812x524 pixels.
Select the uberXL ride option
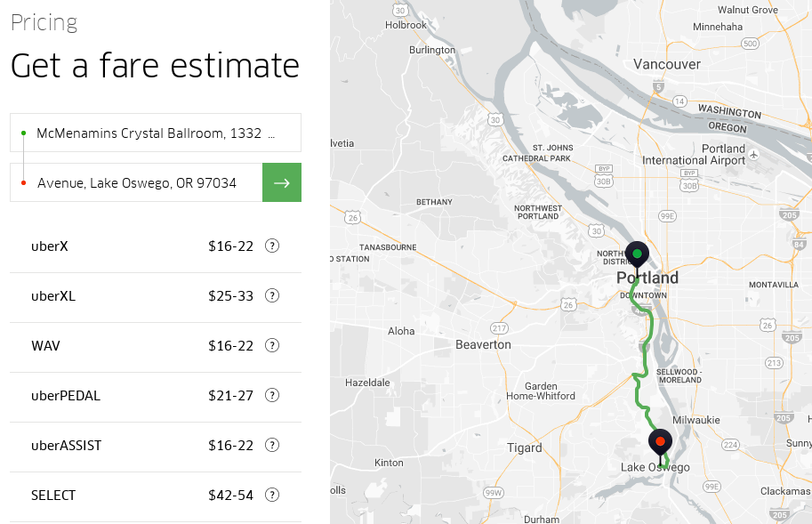tap(53, 295)
